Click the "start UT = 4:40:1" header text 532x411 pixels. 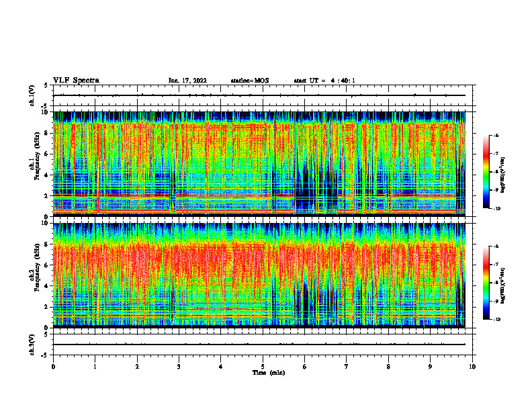point(324,81)
